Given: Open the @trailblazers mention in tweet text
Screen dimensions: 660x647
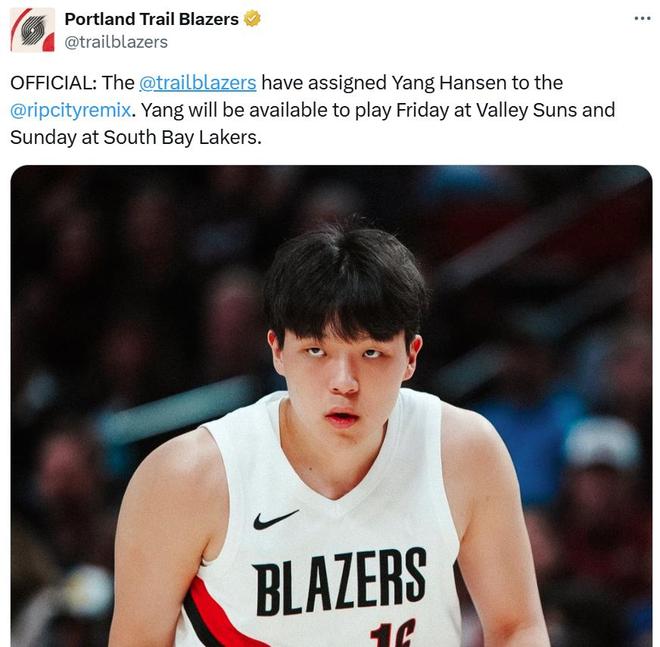Looking at the screenshot, I should 198,83.
